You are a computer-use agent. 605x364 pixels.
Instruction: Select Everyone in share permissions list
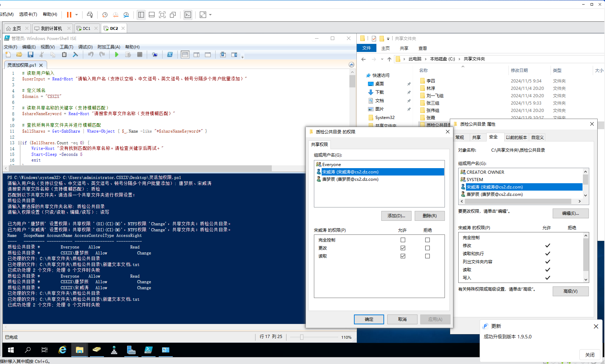click(379, 164)
